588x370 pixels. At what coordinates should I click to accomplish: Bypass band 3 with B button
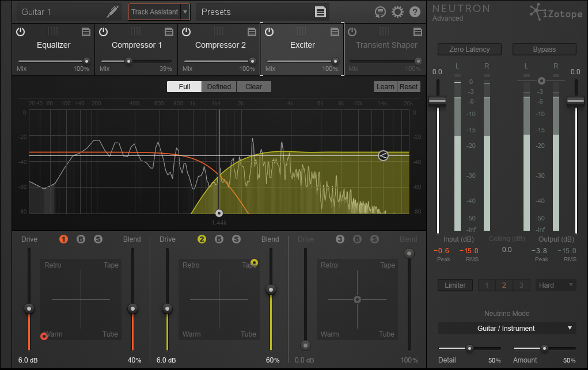tap(357, 239)
